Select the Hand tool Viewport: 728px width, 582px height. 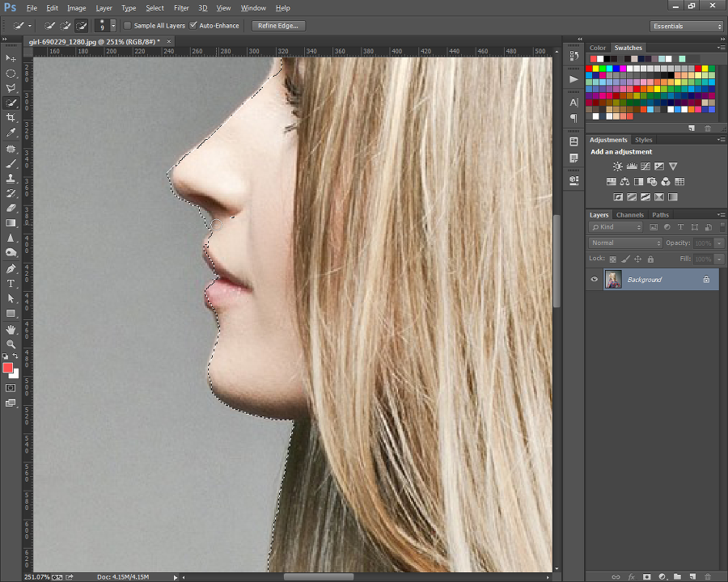[11, 329]
